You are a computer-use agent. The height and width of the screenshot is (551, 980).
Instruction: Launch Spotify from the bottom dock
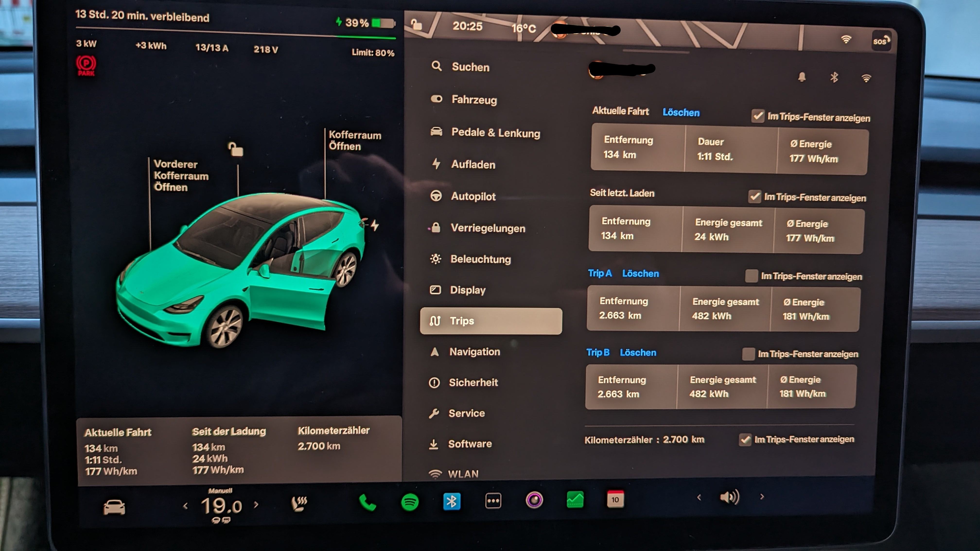click(410, 502)
